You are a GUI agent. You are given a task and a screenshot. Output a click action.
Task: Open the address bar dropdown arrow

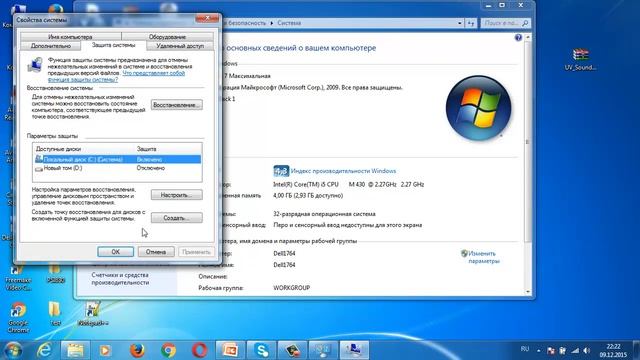click(x=460, y=23)
